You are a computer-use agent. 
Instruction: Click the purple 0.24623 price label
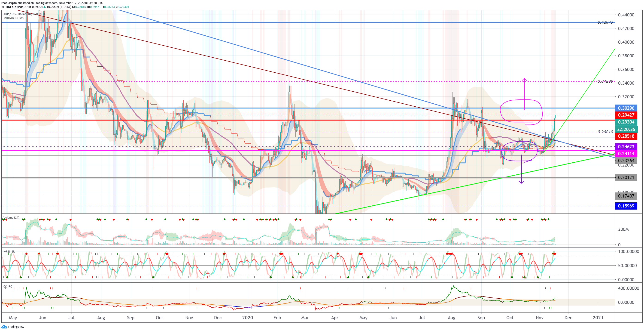626,147
